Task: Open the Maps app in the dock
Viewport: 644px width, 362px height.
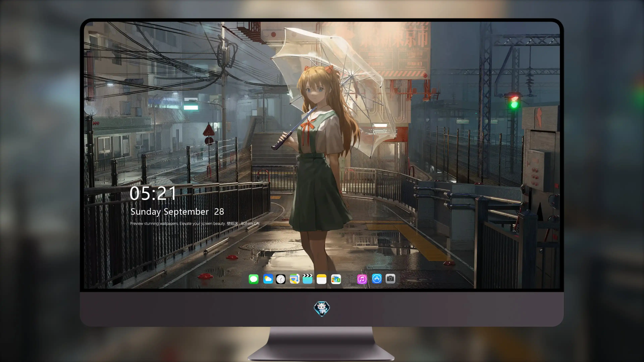Action: (x=294, y=279)
